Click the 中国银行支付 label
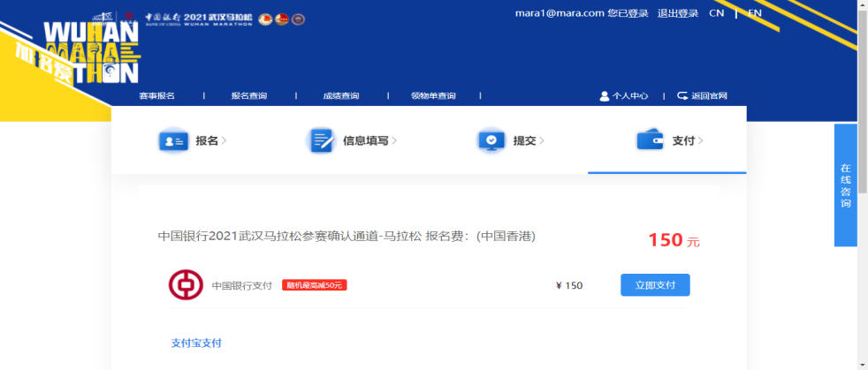 pos(242,286)
